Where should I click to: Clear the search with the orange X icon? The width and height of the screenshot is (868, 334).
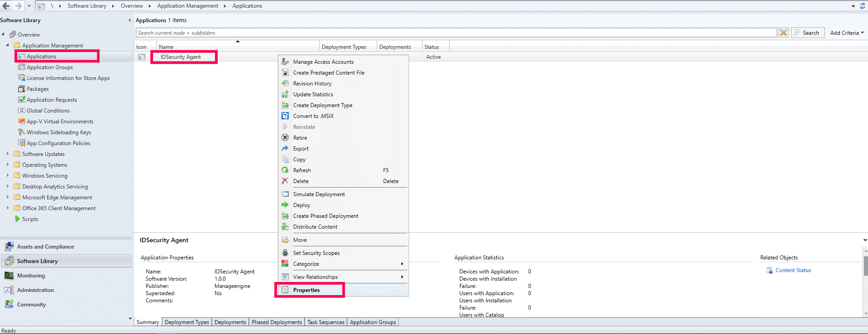click(784, 33)
